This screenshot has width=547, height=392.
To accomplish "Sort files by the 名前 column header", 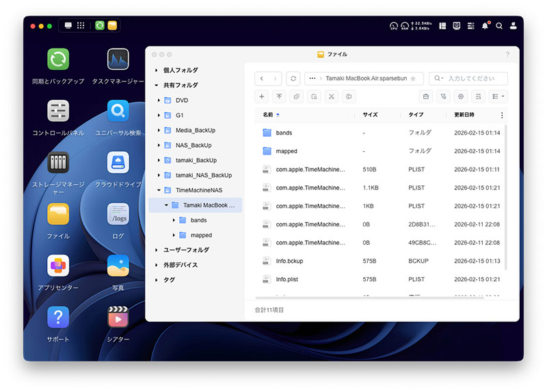I will point(268,115).
